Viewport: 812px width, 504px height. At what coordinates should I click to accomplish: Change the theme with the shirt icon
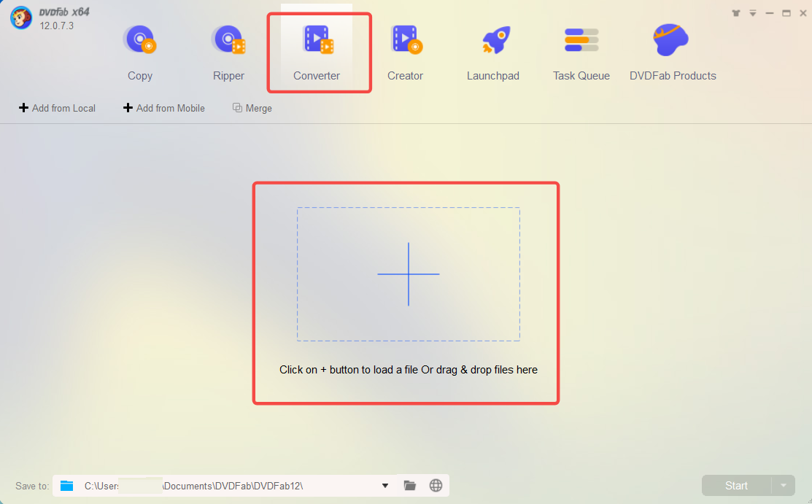click(735, 12)
